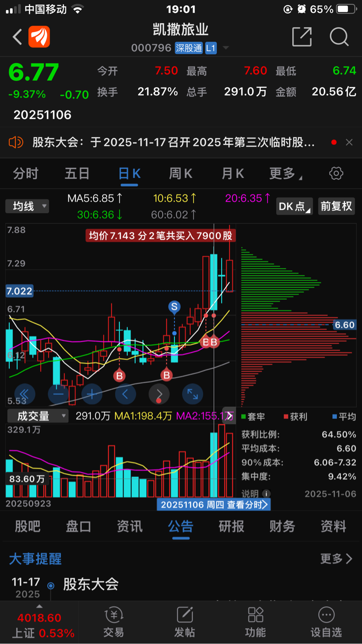Open the 盘口 tab

pos(79,526)
